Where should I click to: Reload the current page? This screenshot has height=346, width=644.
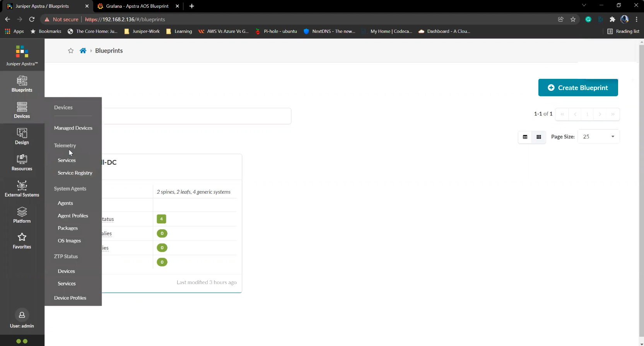32,19
